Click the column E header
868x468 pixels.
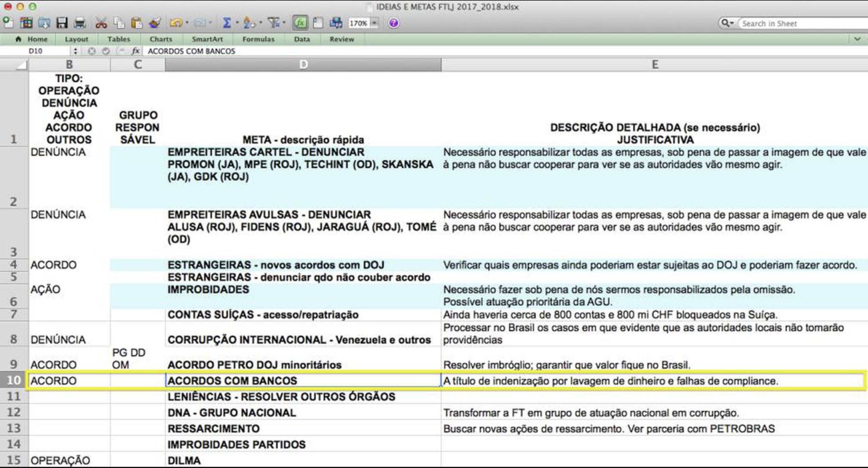tap(655, 64)
